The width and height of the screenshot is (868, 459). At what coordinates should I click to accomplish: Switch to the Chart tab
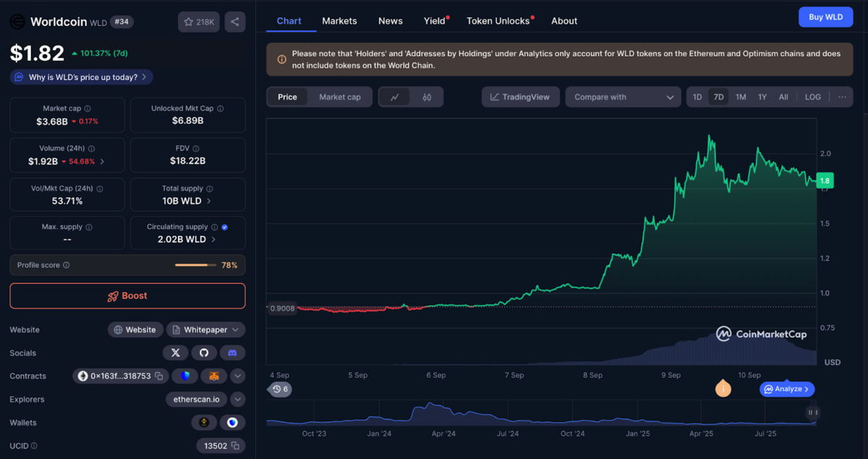(x=289, y=21)
